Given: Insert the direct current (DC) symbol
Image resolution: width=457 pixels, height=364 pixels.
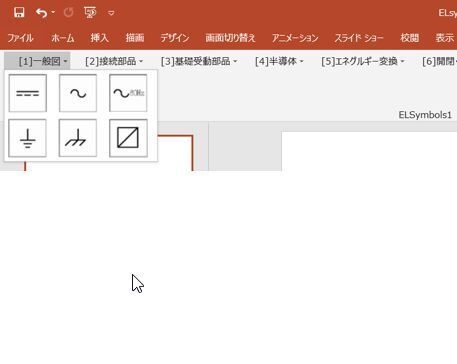Looking at the screenshot, I should (28, 93).
